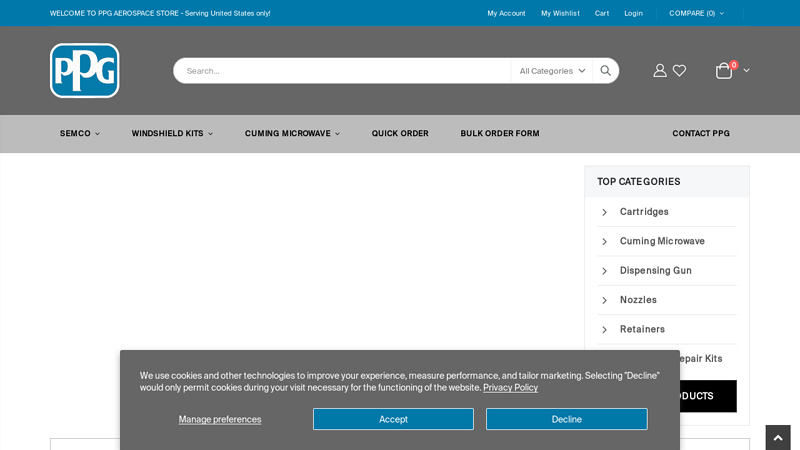Click the chevron beside Nozzles
Image resolution: width=800 pixels, height=450 pixels.
(x=605, y=301)
